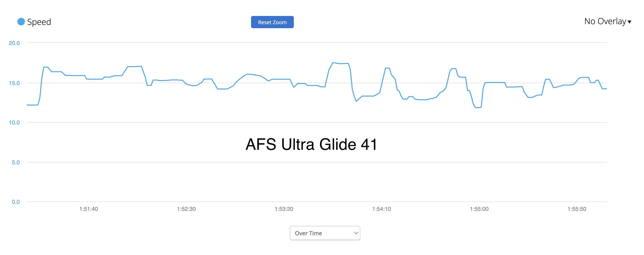Click the 1:53:20 time axis label
This screenshot has height=255, width=644.
coord(284,209)
